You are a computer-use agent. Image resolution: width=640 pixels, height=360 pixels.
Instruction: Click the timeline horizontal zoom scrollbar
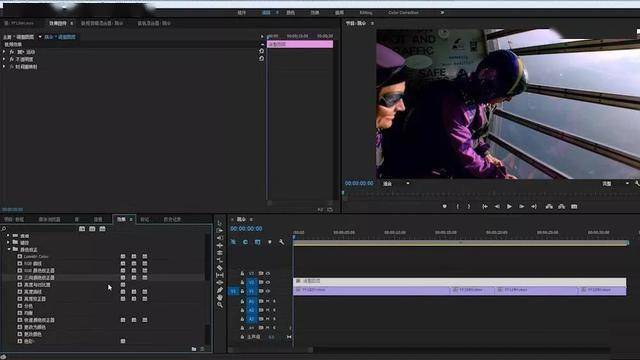271,350
